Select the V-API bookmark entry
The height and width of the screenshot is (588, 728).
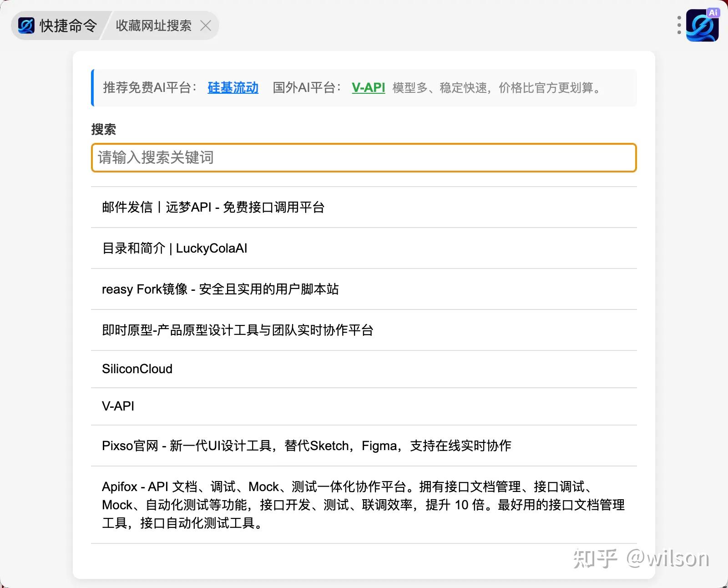click(118, 406)
